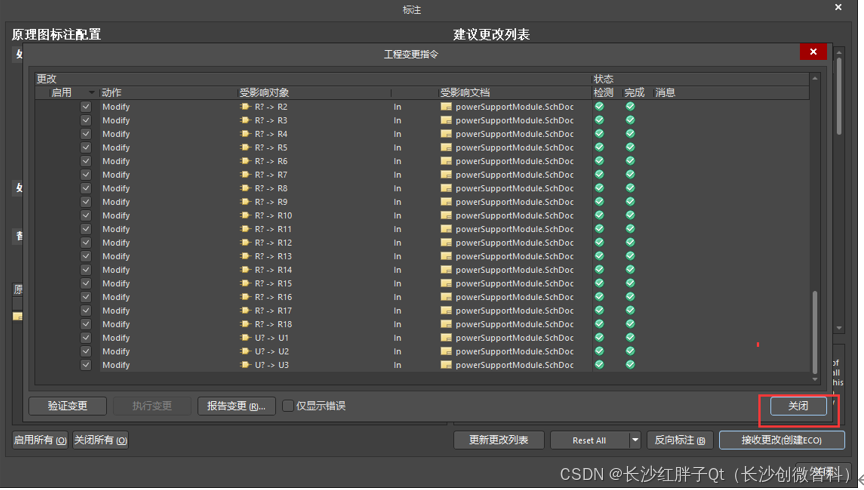Click the 关闭 button
Viewport: 864px width, 490px height.
pyautogui.click(x=798, y=406)
